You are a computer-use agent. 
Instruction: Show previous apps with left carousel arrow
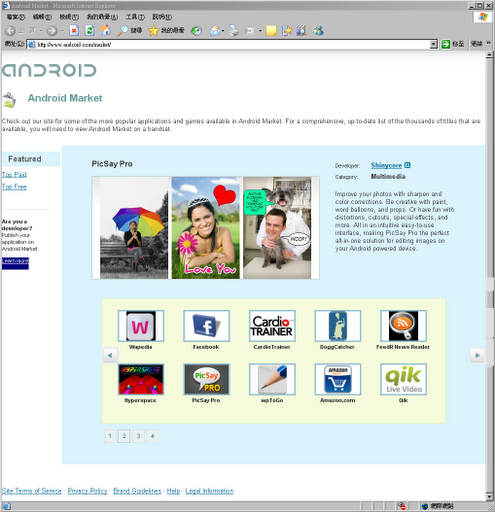[110, 355]
